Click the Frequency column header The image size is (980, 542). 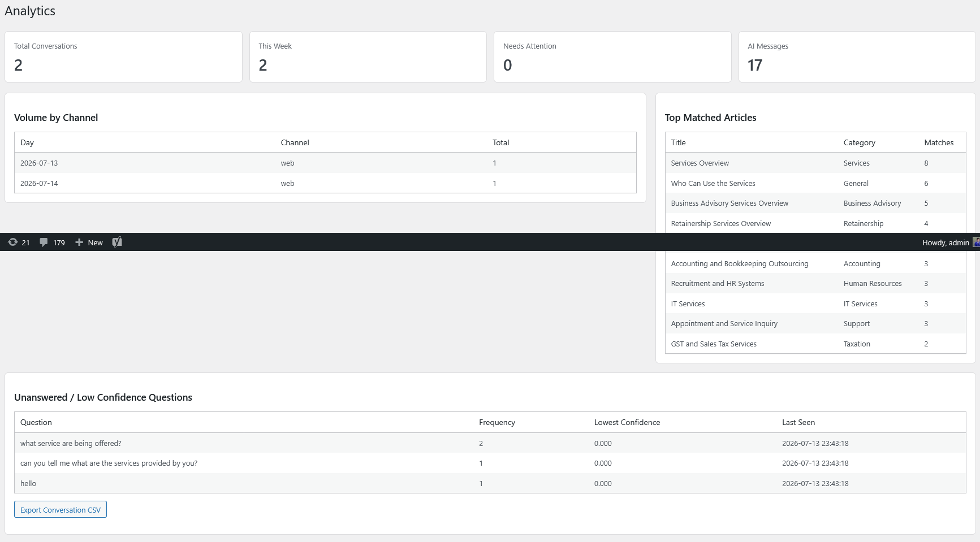(497, 422)
